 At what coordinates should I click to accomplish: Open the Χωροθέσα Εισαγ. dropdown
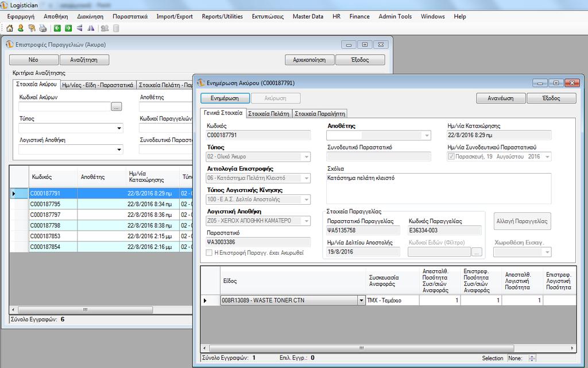(547, 252)
